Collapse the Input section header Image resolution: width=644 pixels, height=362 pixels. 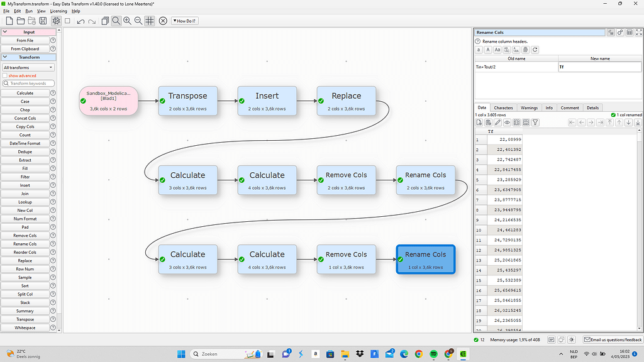29,32
